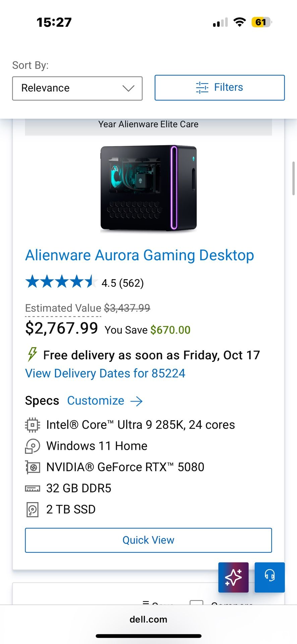Click the NVIDIA graphics card icon

pos(33,467)
